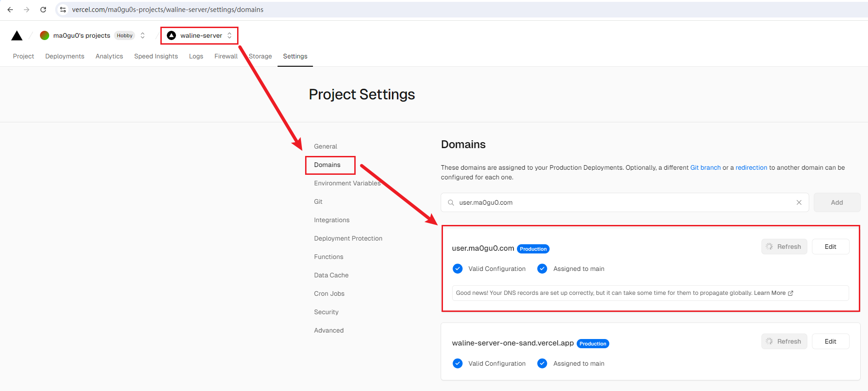The width and height of the screenshot is (868, 391).
Task: Open the Project tab
Action: tap(23, 56)
